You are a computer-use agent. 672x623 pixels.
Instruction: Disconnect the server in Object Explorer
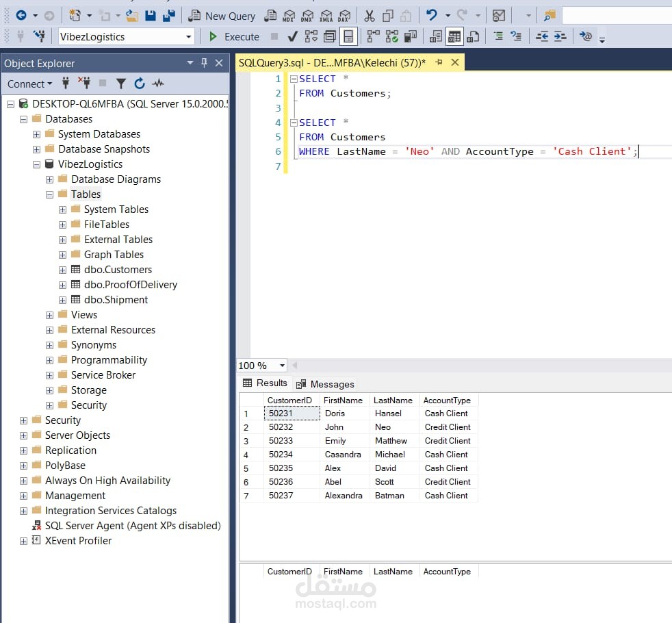tap(85, 84)
